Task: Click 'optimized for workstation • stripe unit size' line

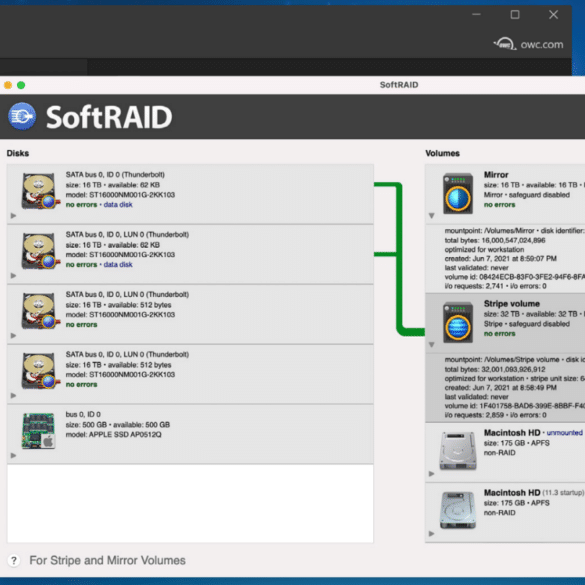Action: pyautogui.click(x=514, y=378)
